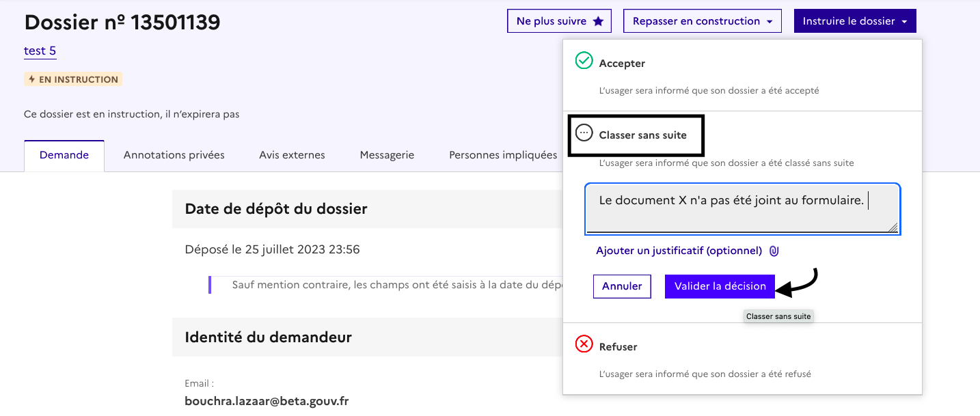Select the Personnes impliquées tab
Viewport: 980px width, 416px height.
[x=502, y=155]
